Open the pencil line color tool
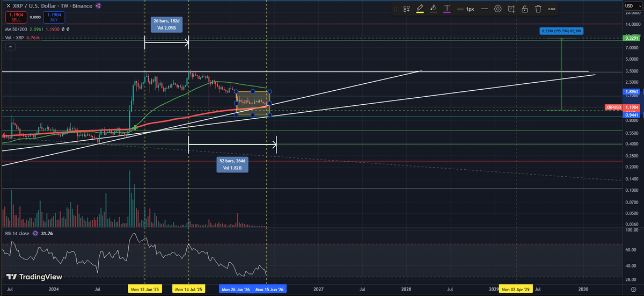The image size is (644, 296). [420, 9]
